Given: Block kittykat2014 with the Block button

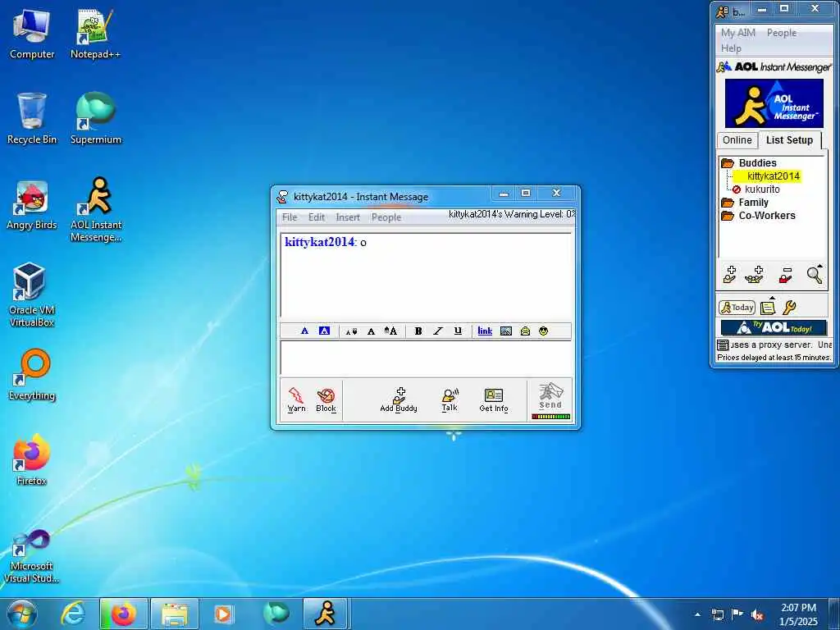Looking at the screenshot, I should click(326, 399).
